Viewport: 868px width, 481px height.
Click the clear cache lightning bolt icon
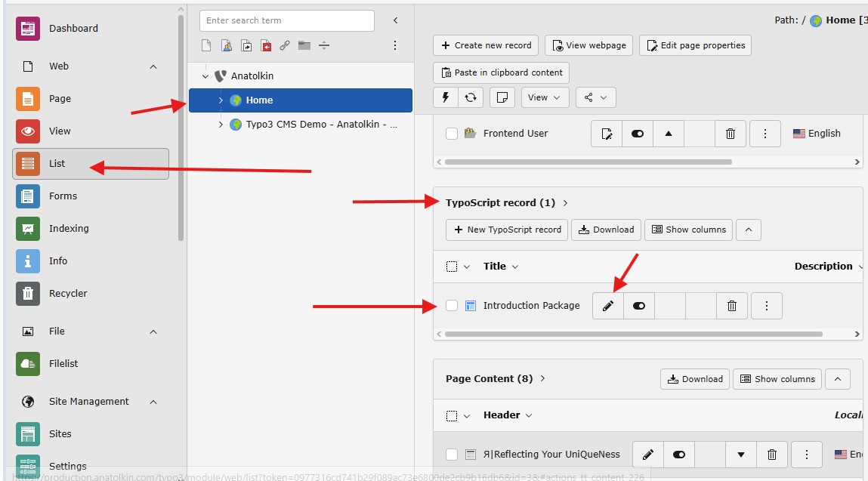[x=445, y=97]
